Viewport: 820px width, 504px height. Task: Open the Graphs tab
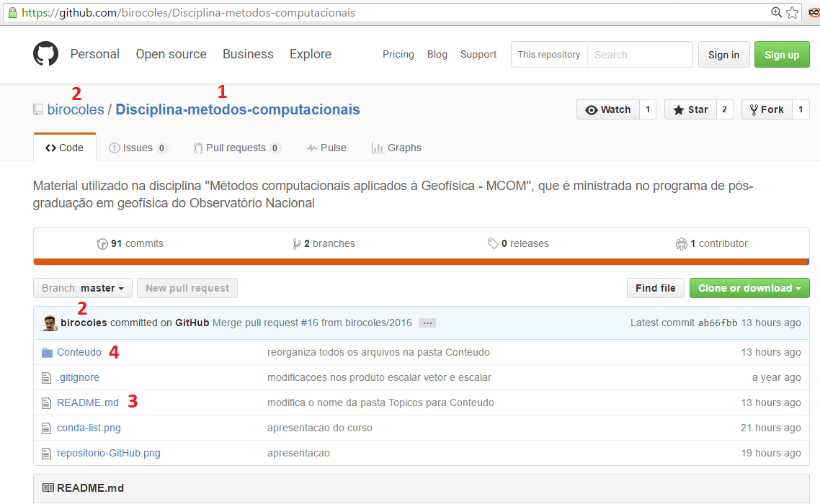(396, 148)
